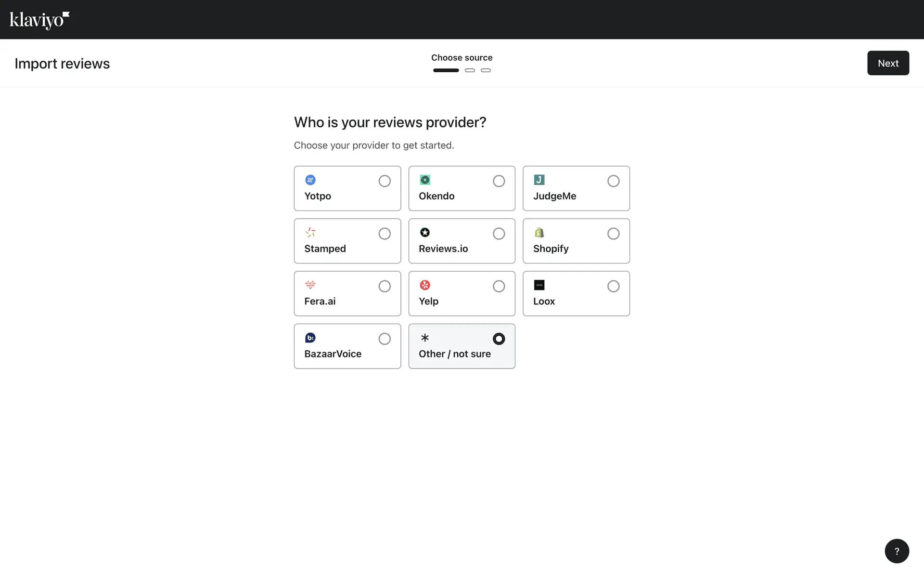The image size is (924, 578).
Task: Click the Fera.ai diamond logo icon
Action: coord(310,285)
